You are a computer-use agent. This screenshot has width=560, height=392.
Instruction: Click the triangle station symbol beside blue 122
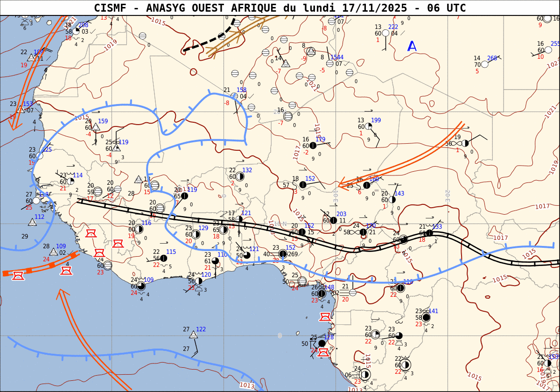pyautogui.click(x=193, y=335)
